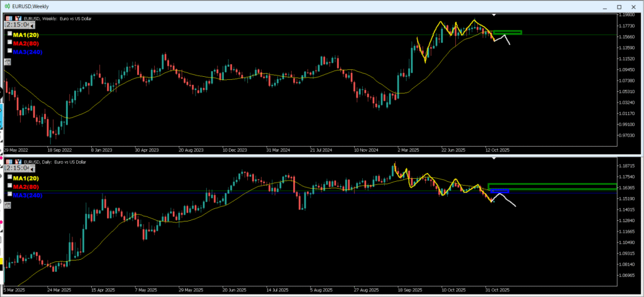Select the green rectangle zone on the Weekly chart
Image resolution: width=644 pixels, height=297 pixels.
click(507, 32)
